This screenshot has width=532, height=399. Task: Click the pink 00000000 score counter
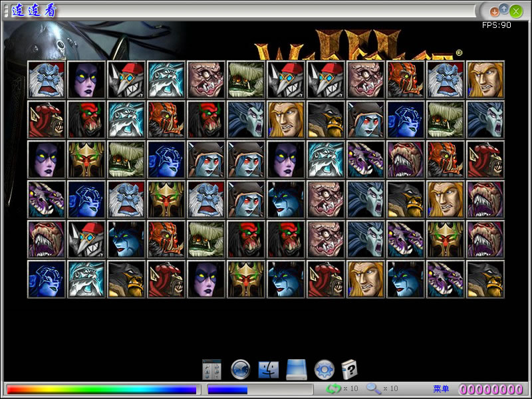491,389
